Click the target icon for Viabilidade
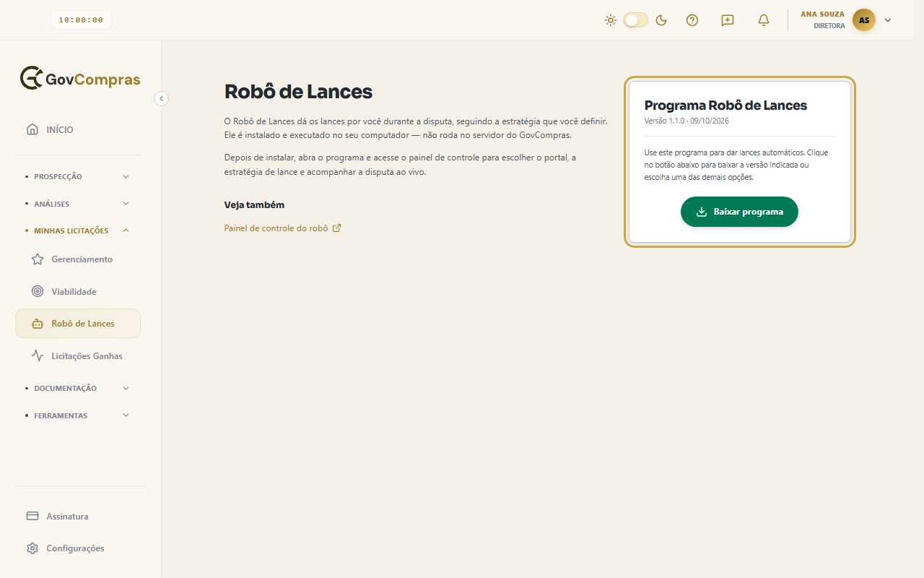 [38, 291]
